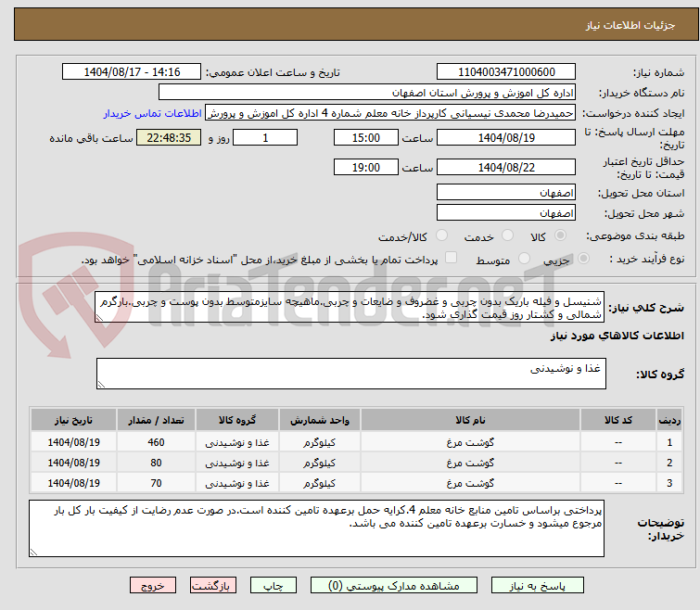The height and width of the screenshot is (610, 700).
Task: Toggle the اسناد خزانه اسلامی payment checkbox
Action: coord(452,259)
